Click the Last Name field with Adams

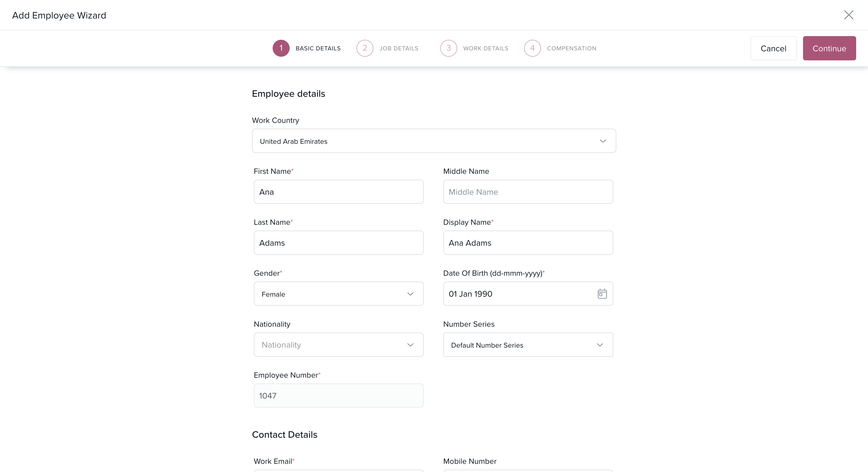coord(338,243)
